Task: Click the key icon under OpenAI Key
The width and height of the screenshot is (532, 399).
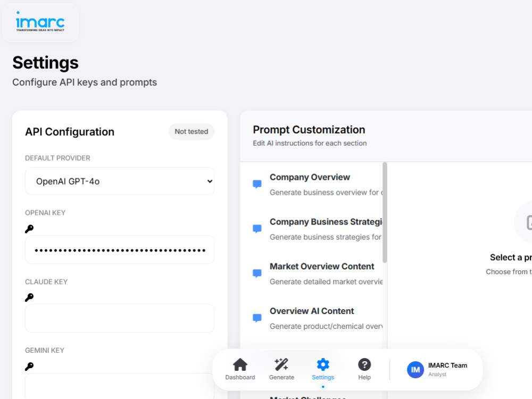Action: pos(29,229)
